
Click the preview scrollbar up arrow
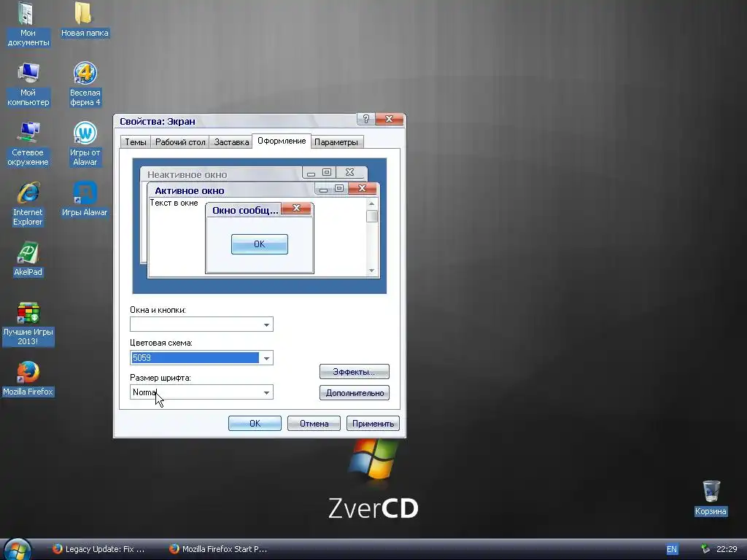point(371,203)
